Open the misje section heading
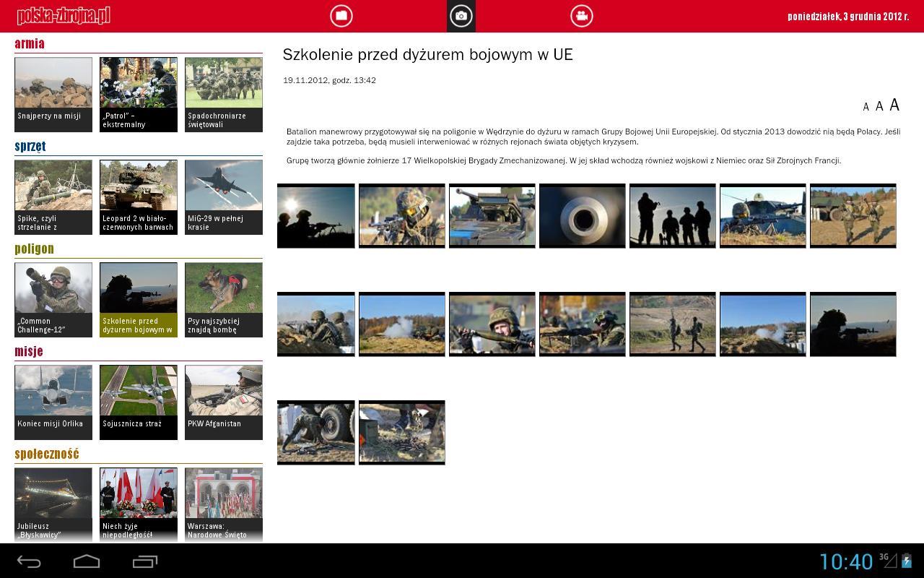Image resolution: width=924 pixels, height=578 pixels. click(29, 351)
